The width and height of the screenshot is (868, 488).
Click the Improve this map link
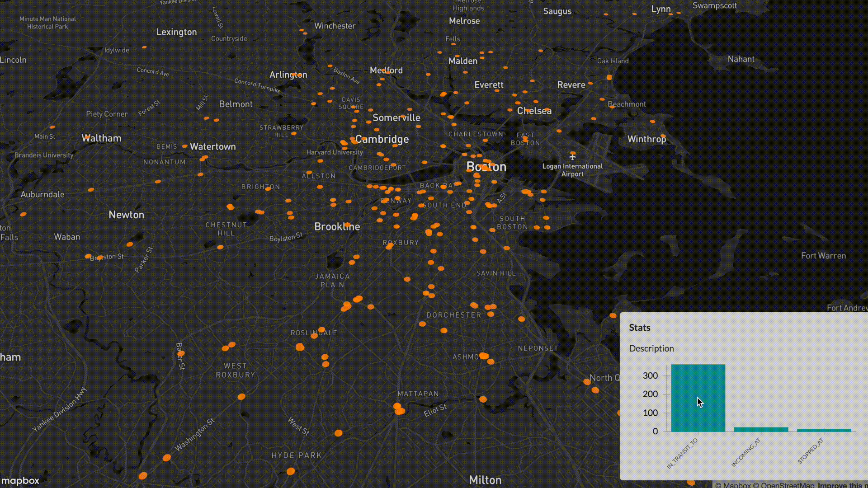[842, 485]
